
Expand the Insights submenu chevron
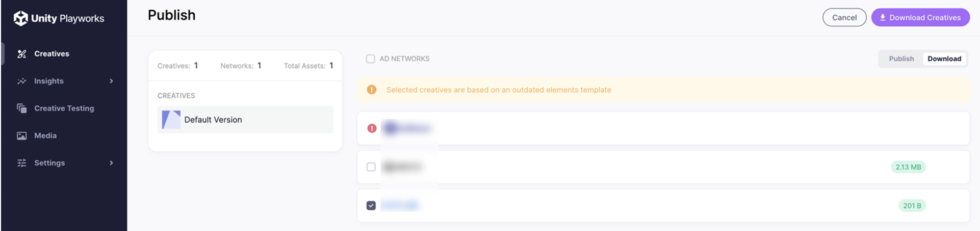tap(111, 81)
